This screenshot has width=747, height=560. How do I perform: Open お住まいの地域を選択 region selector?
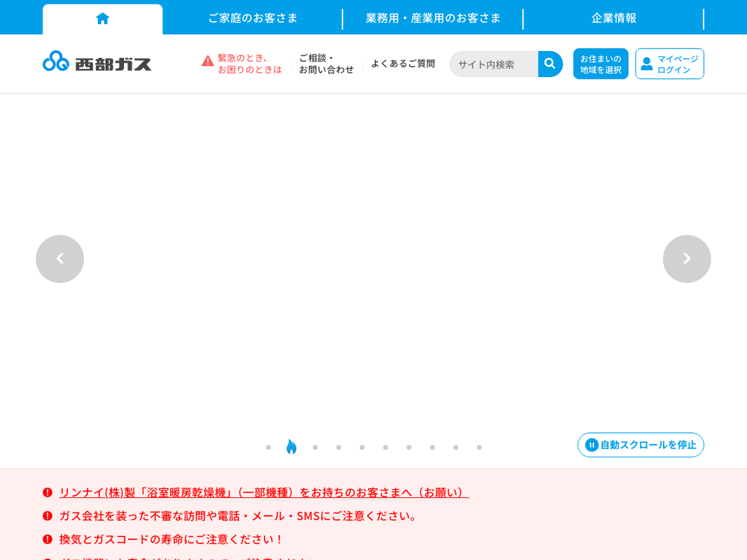(601, 64)
